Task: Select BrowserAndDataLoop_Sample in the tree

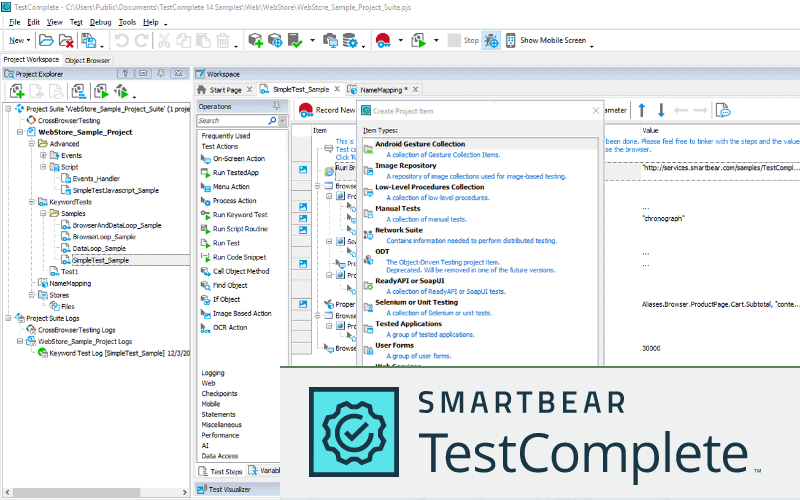Action: (x=116, y=225)
